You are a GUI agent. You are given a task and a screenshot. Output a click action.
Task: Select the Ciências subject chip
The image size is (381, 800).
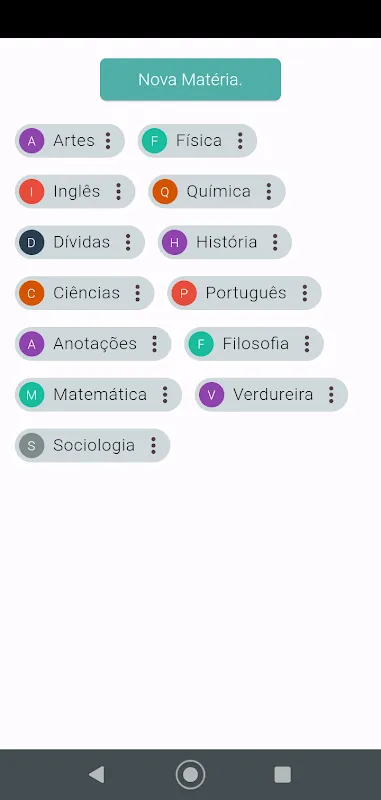click(85, 293)
